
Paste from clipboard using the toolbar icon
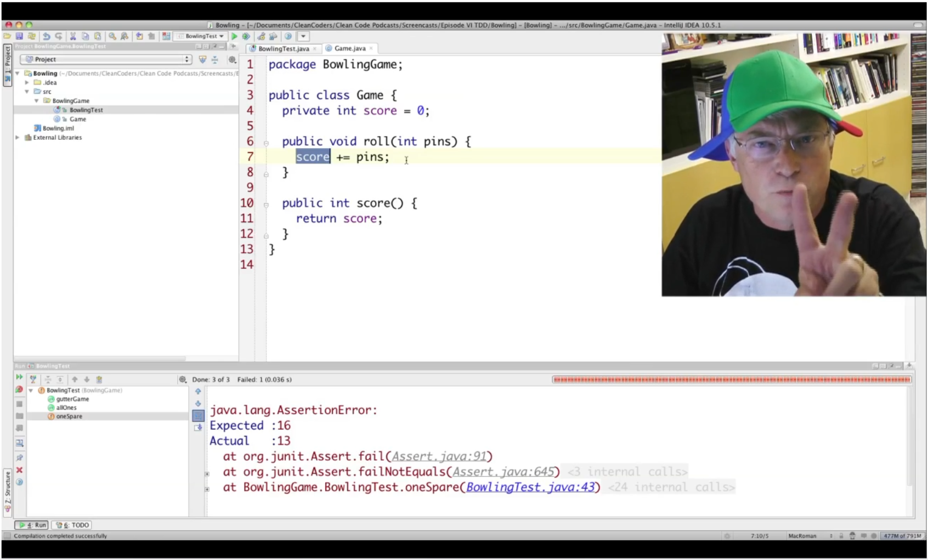(98, 36)
